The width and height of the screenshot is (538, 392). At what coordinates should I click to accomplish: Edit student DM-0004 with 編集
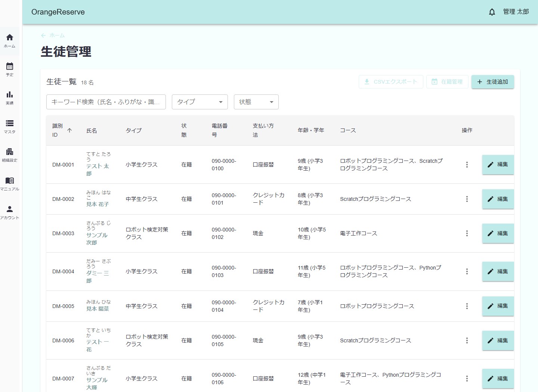(x=498, y=271)
